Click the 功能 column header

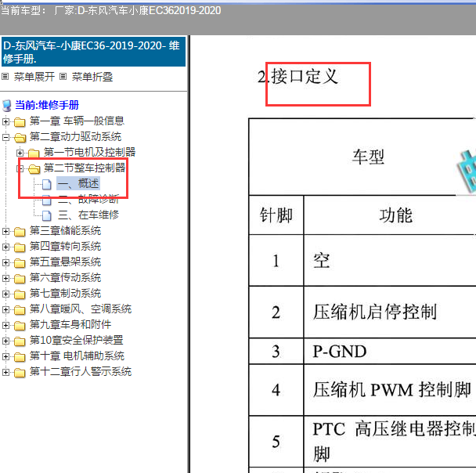coord(390,215)
